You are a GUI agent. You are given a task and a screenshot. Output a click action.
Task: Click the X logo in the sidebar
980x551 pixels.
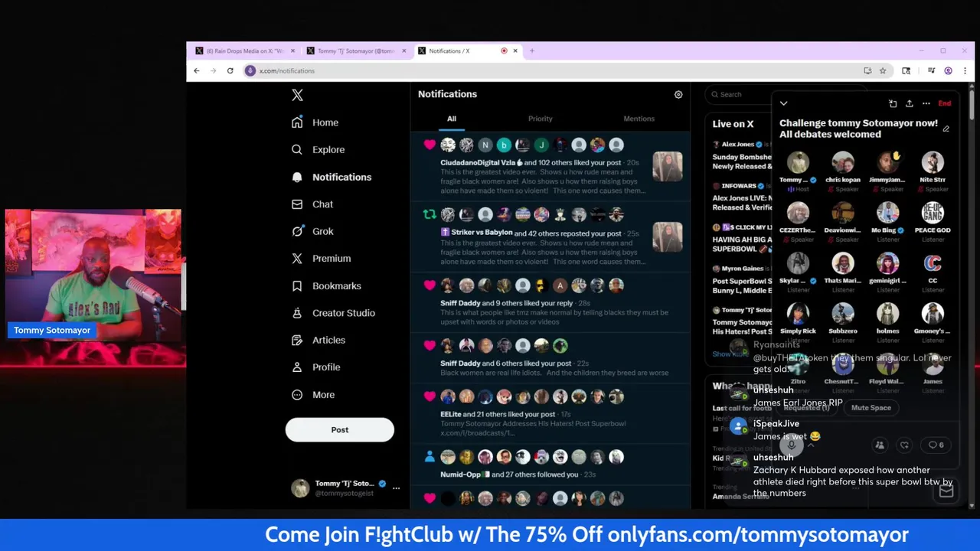click(297, 95)
